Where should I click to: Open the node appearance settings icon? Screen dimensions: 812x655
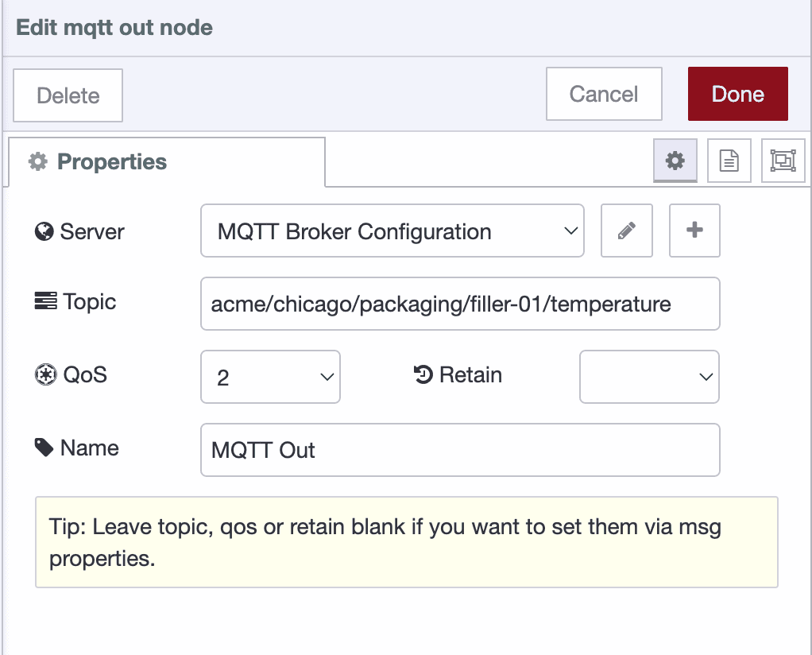783,160
